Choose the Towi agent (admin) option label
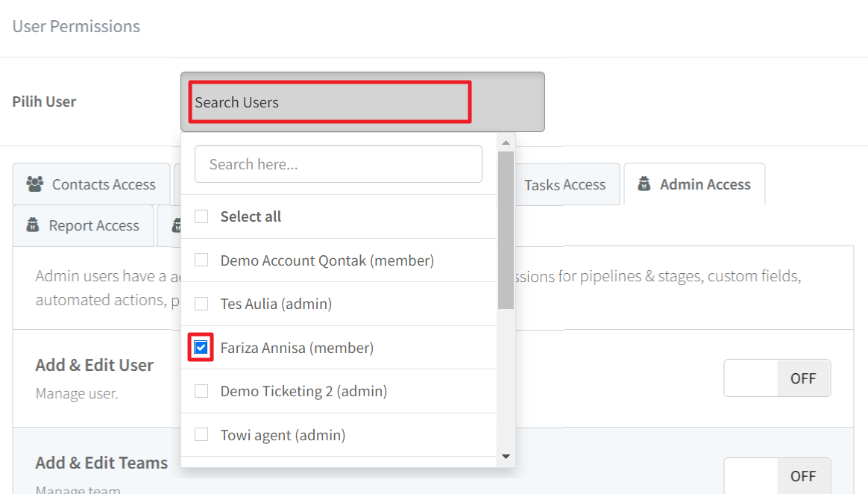 (x=283, y=435)
